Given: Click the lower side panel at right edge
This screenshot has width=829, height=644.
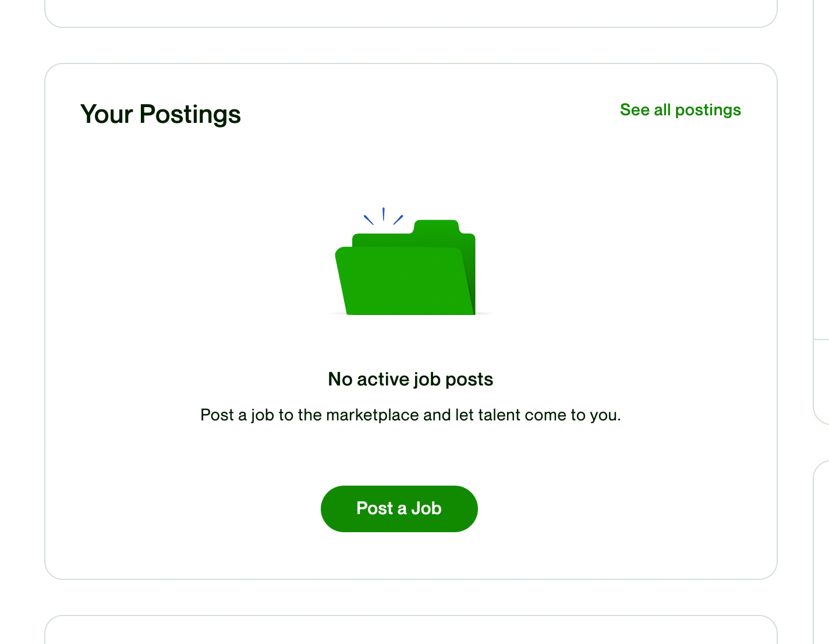Looking at the screenshot, I should click(822, 553).
